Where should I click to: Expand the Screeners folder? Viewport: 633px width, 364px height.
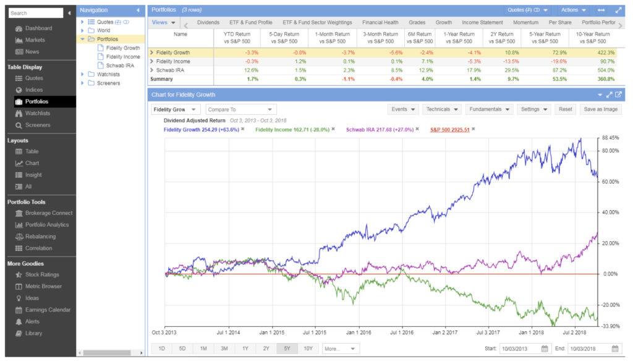[83, 83]
